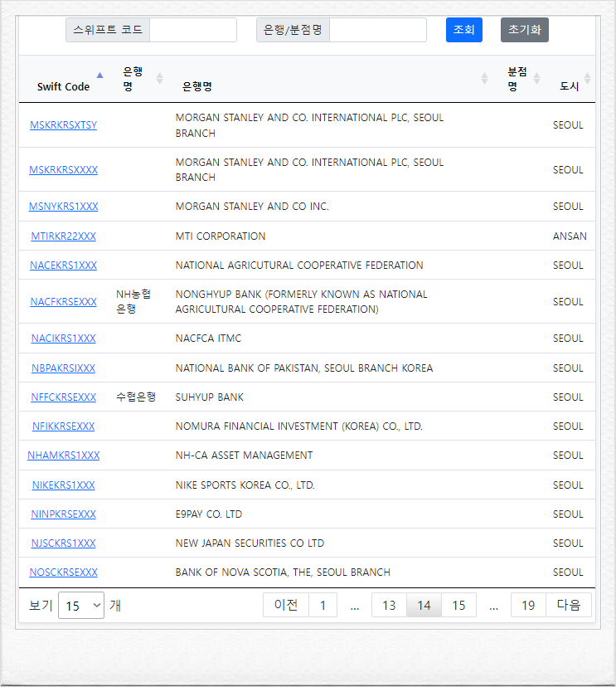Select NONGHYUP BANK name cell
Image resolution: width=616 pixels, height=687 pixels.
pos(302,301)
